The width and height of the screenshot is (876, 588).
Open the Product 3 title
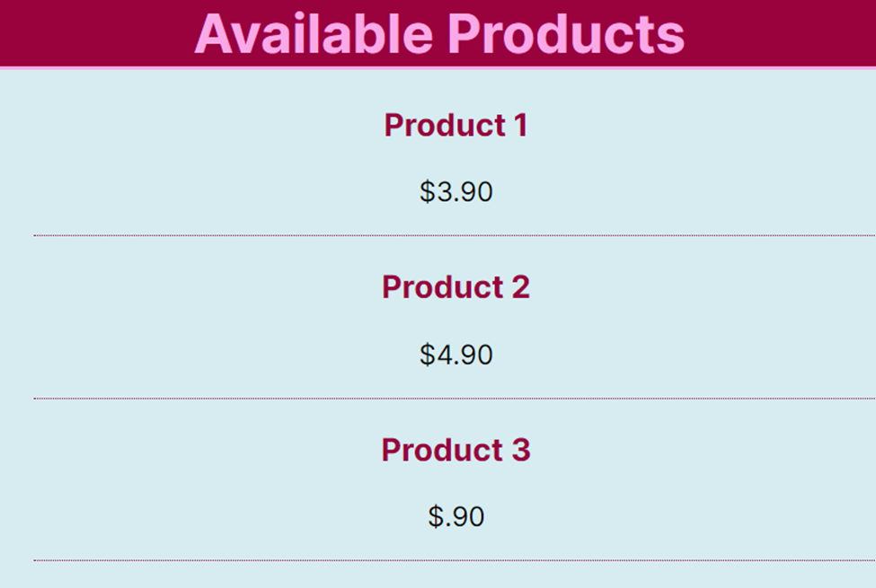click(456, 450)
